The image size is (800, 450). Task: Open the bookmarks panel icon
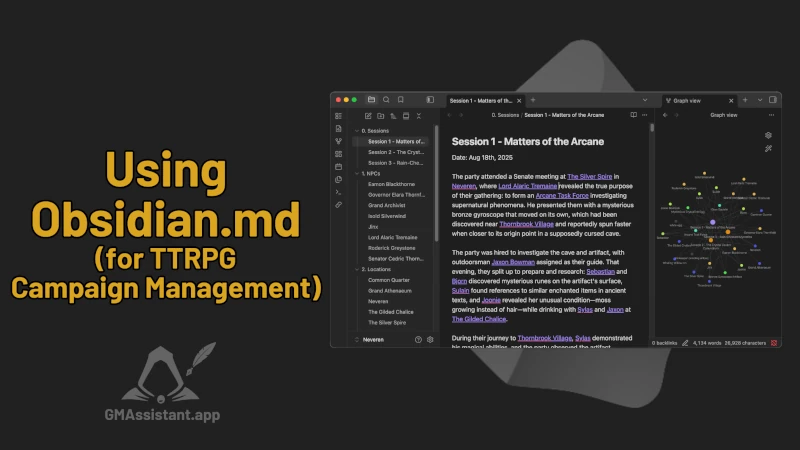pos(400,100)
